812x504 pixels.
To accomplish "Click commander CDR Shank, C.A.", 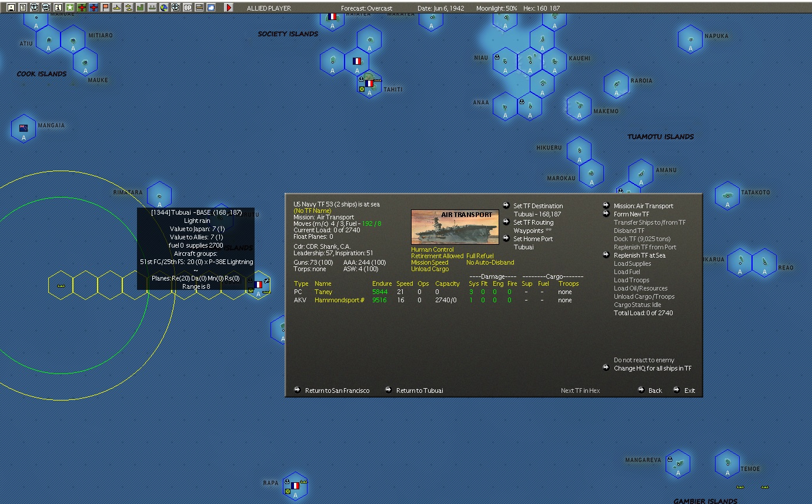I will pos(322,246).
